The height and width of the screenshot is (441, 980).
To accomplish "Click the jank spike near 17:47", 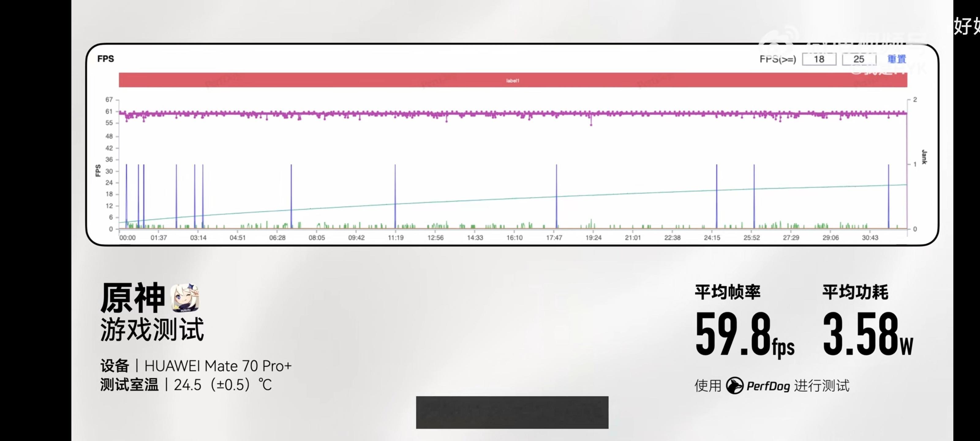I will (x=556, y=196).
